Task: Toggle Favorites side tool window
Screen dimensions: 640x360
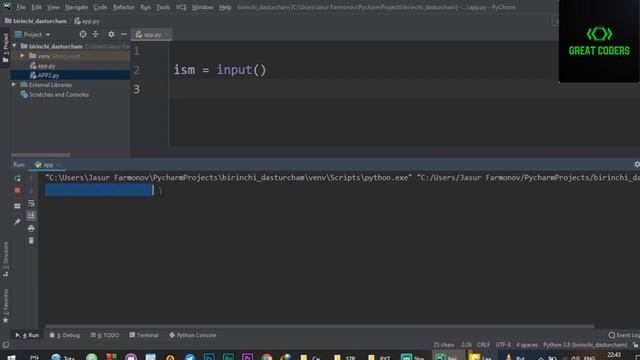Action: (x=5, y=306)
